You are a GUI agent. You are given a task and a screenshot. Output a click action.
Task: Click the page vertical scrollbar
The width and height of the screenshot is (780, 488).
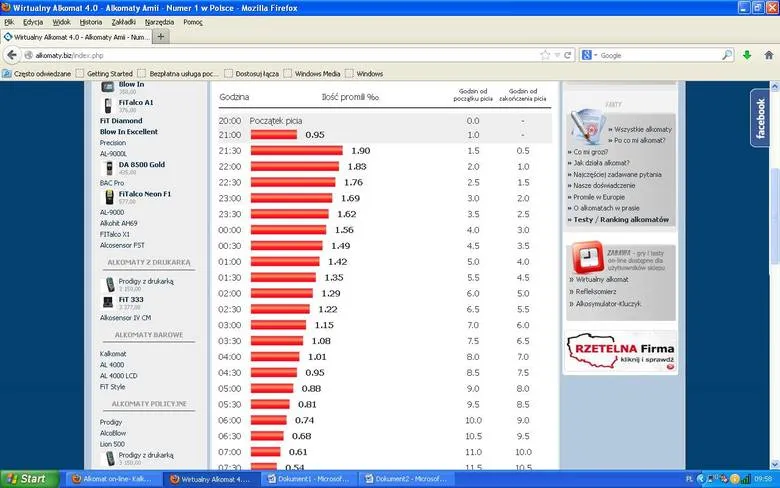click(x=775, y=276)
